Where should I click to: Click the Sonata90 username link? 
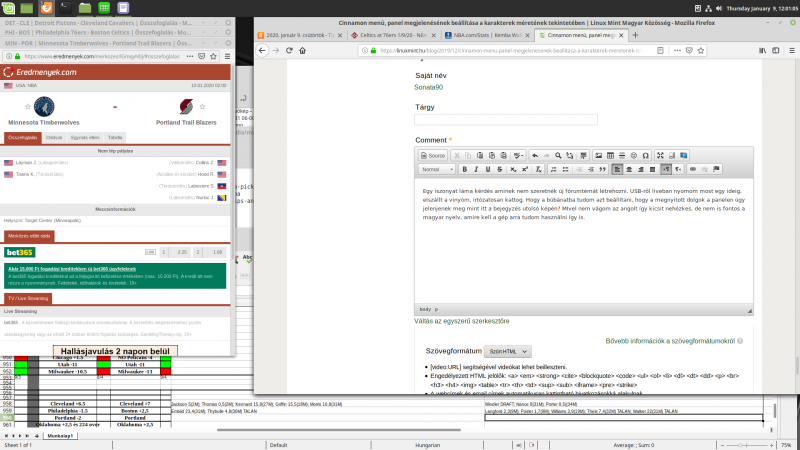pyautogui.click(x=429, y=87)
